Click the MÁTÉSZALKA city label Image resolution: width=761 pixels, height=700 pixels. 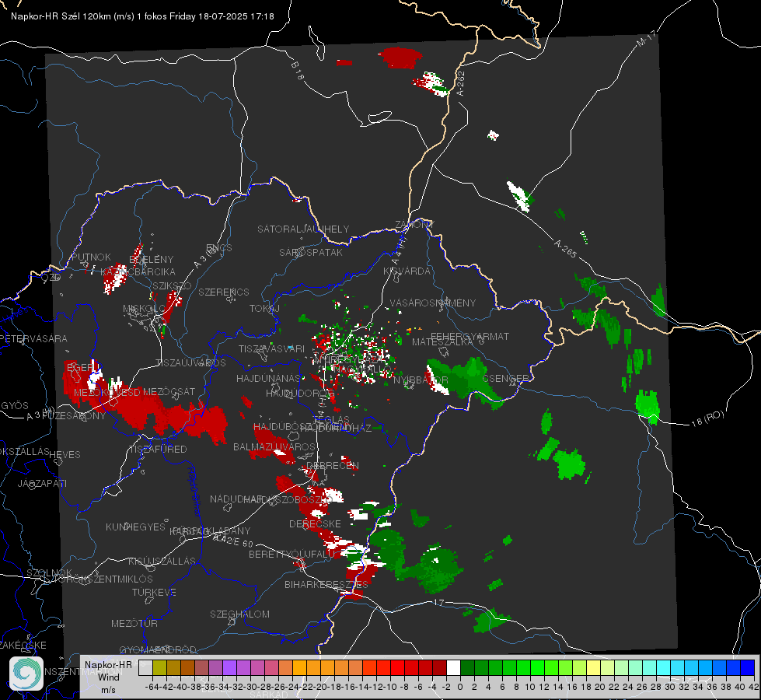442,342
